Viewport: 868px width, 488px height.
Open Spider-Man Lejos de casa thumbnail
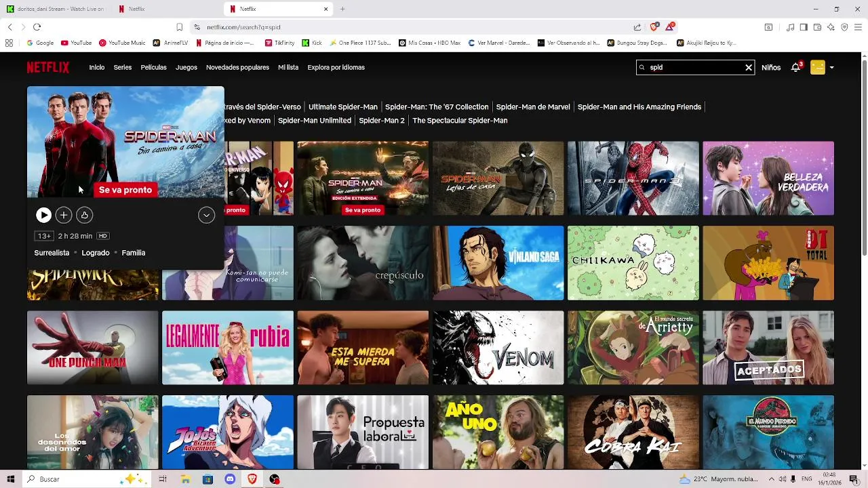pyautogui.click(x=498, y=178)
